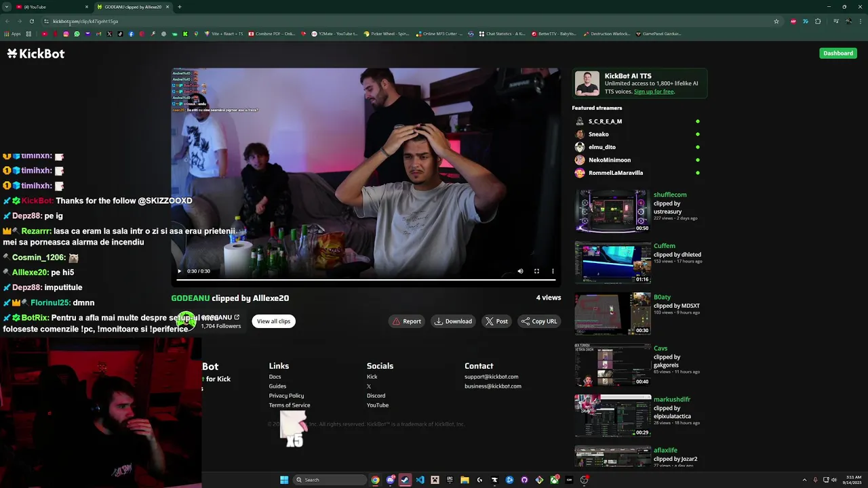Open the shufflecom clip thumbnail
Screen dimensions: 868x488
pos(612,211)
